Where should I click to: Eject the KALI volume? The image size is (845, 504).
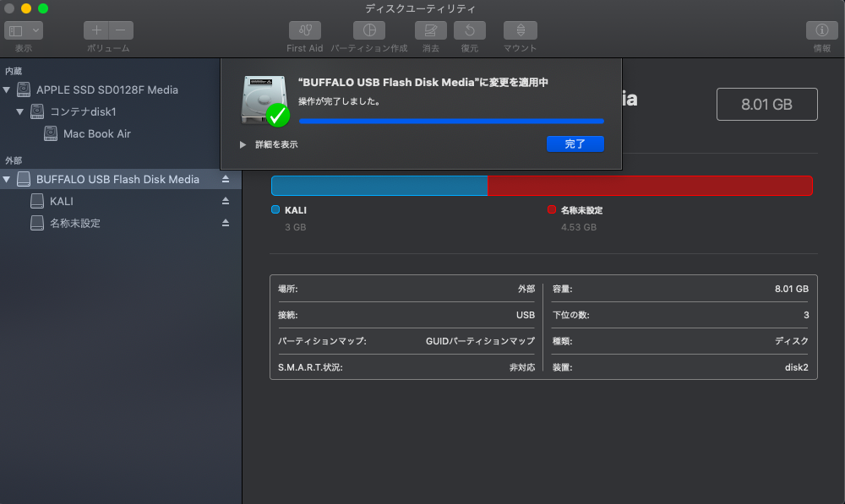pos(226,201)
